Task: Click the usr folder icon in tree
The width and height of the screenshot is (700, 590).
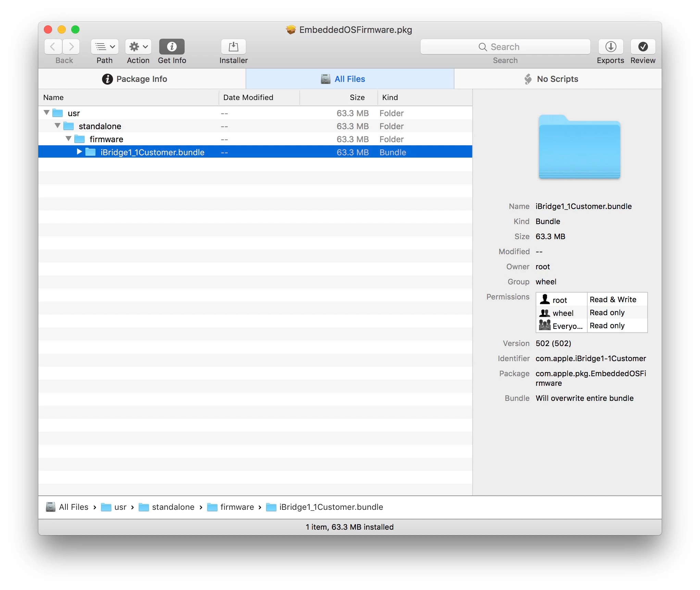Action: coord(58,113)
